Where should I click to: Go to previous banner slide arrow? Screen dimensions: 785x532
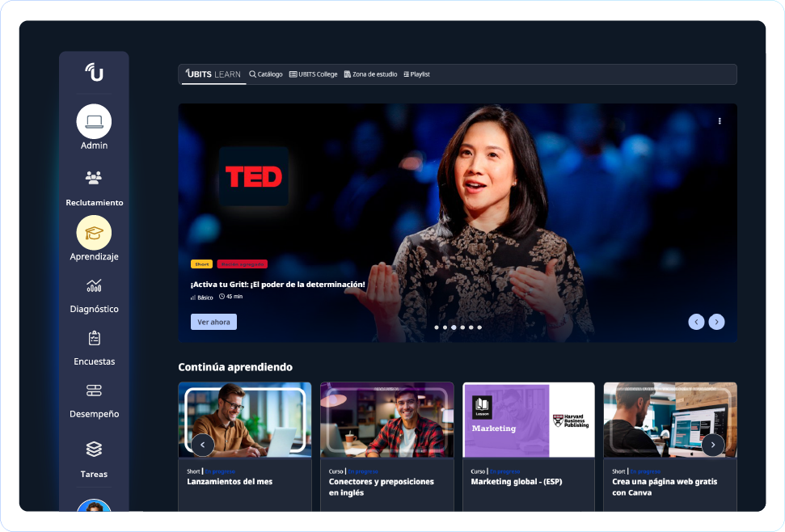click(x=696, y=322)
